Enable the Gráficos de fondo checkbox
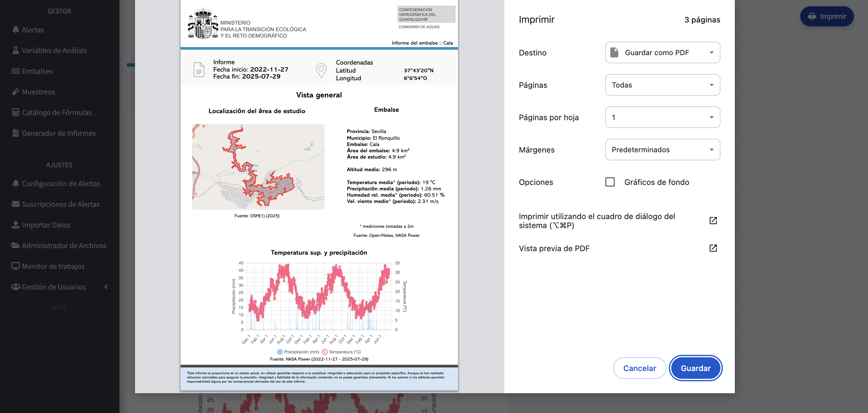 tap(610, 182)
